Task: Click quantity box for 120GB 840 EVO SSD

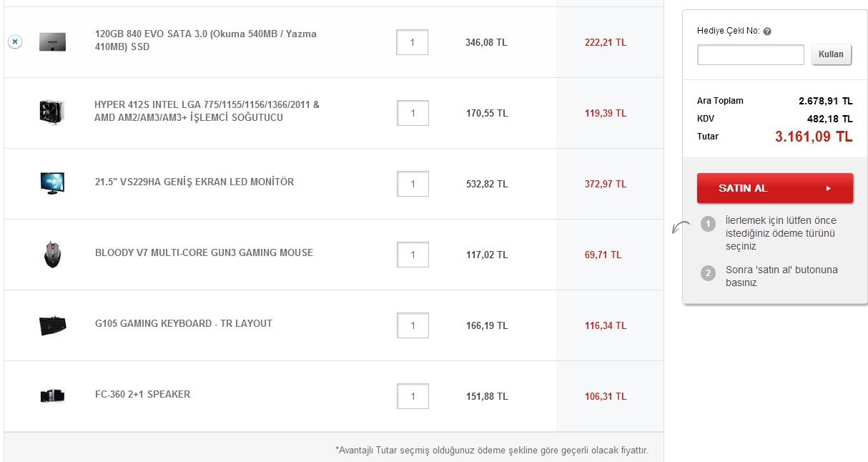Action: [413, 42]
